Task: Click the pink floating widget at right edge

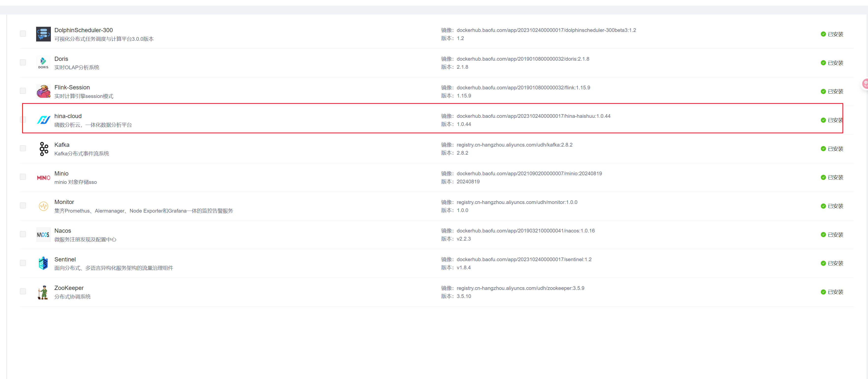Action: point(865,83)
